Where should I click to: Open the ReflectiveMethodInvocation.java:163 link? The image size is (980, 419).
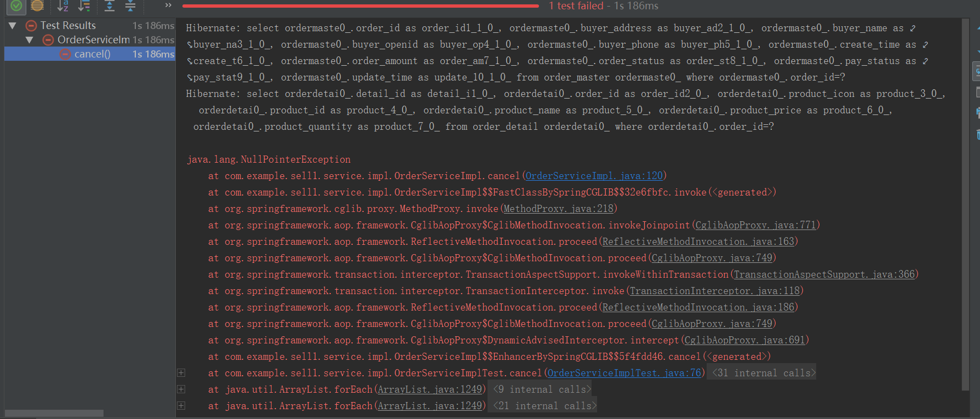pyautogui.click(x=698, y=242)
